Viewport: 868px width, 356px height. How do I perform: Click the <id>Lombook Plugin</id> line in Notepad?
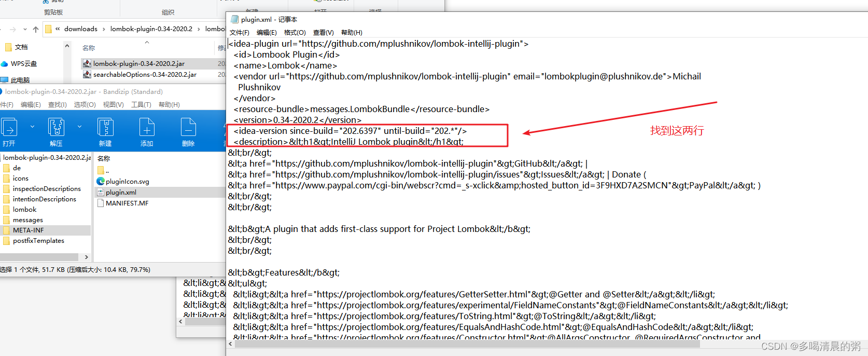pos(287,54)
